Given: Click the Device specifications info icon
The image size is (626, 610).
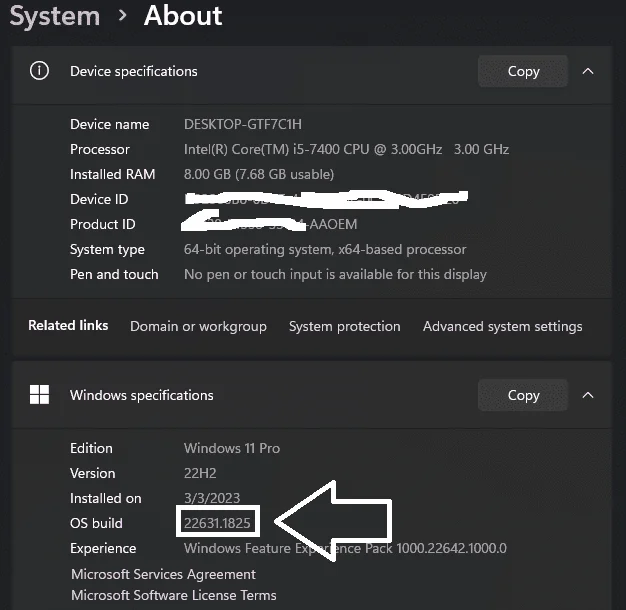Looking at the screenshot, I should click(x=39, y=71).
